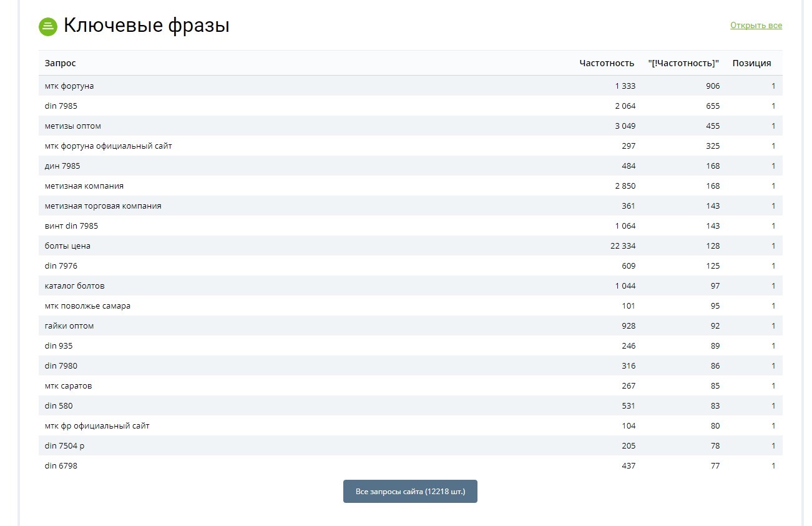This screenshot has height=526, width=812.
Task: Select the query мтк поволжье самара
Action: tap(87, 305)
